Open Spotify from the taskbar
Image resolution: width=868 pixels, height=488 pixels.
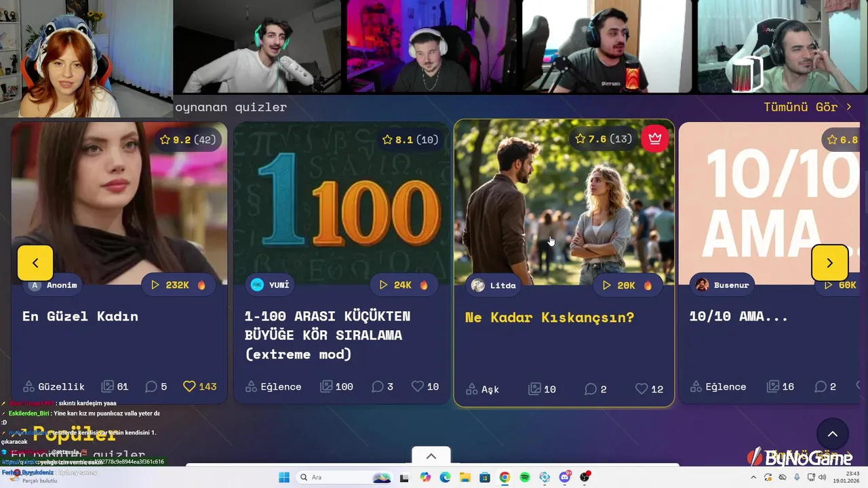(x=525, y=477)
